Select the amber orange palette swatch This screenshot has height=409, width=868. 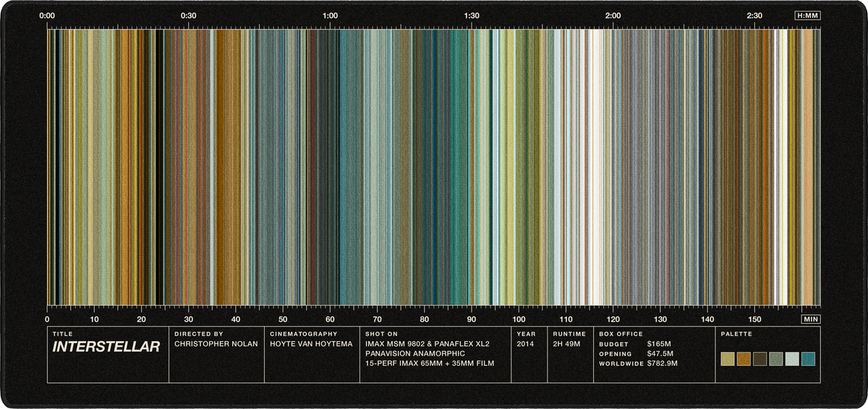[x=744, y=359]
